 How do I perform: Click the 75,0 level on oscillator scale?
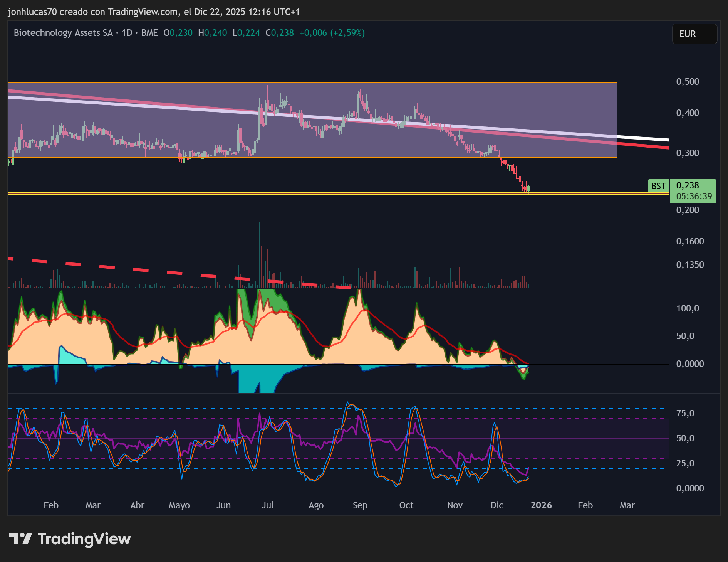(x=685, y=413)
